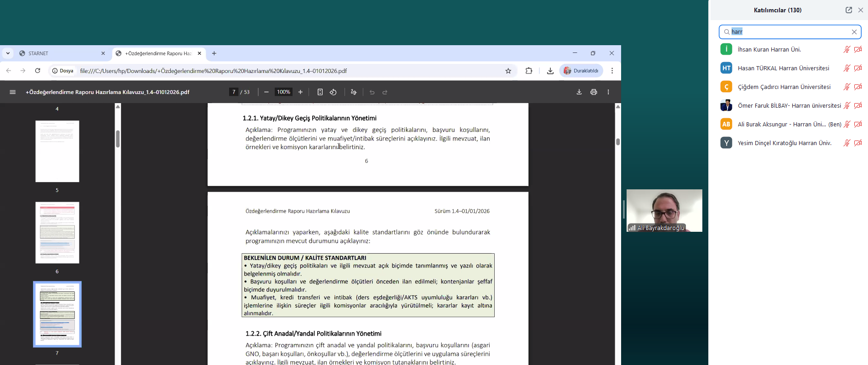Click the fit to page icon
Viewport: 868px width, 365px height.
coord(320,92)
